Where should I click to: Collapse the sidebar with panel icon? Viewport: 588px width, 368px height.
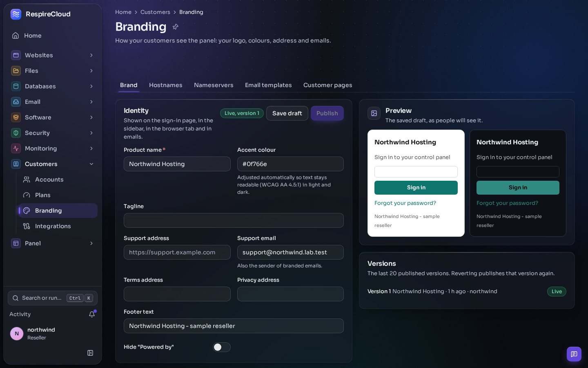pos(90,353)
